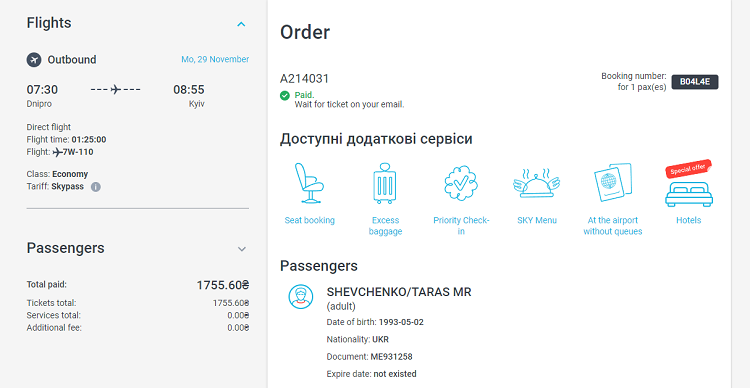Click the Outbound airplane circle icon
Screen dimensions: 750x388
(34, 60)
